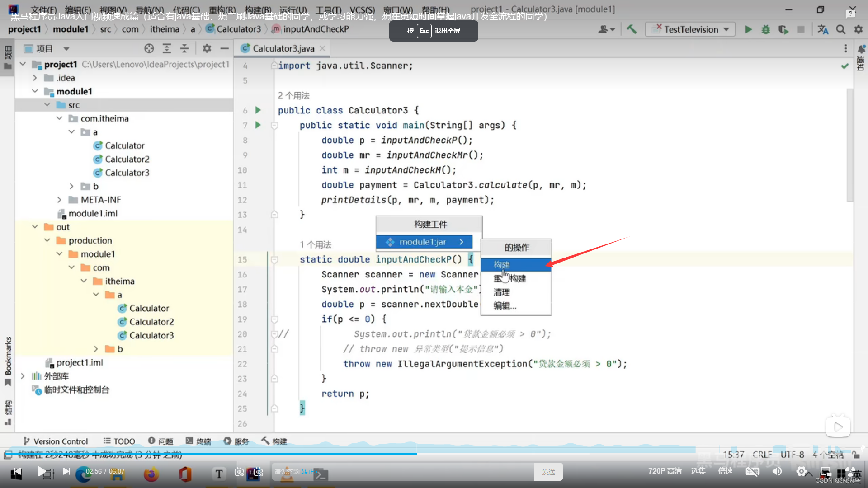Open project panel options gear
The image size is (868, 488).
click(x=207, y=48)
